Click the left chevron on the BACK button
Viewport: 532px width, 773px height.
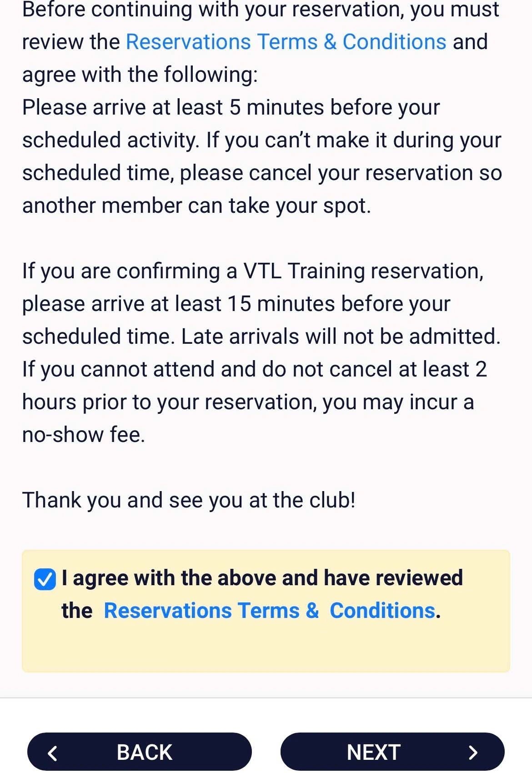(53, 753)
